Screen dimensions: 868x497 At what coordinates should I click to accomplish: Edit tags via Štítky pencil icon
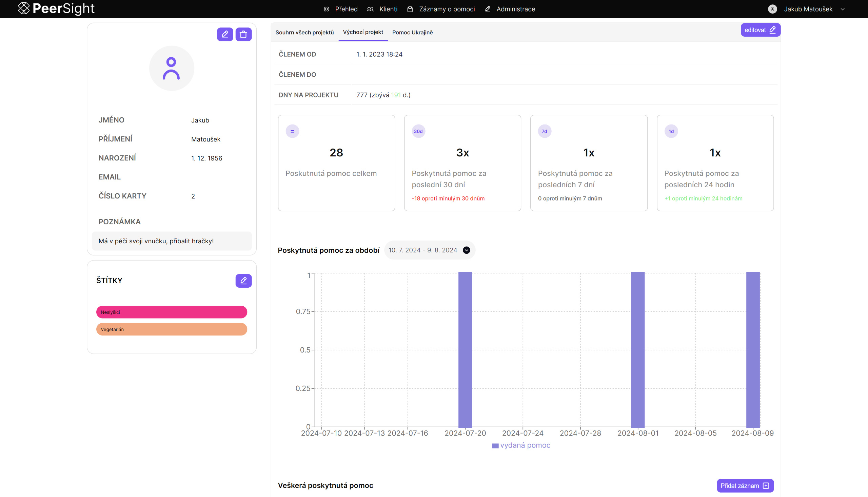[243, 281]
